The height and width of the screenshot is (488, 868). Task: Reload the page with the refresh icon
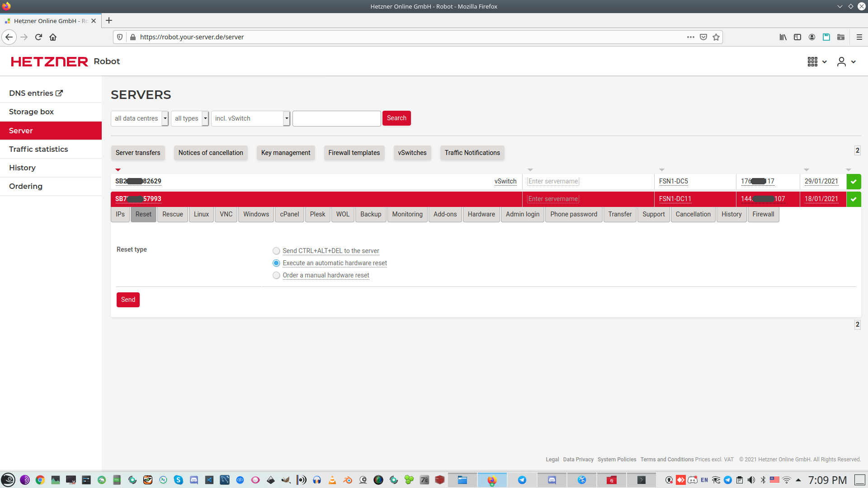click(x=38, y=37)
